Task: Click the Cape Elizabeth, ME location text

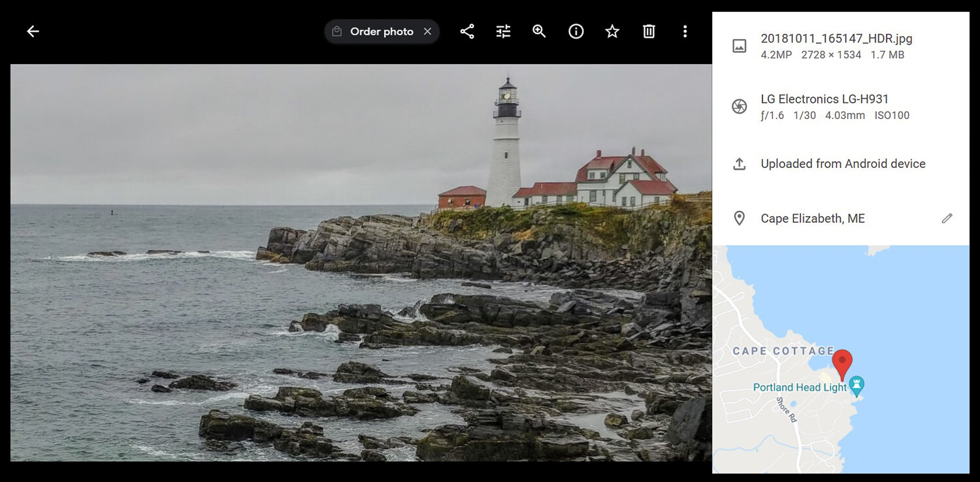Action: click(x=812, y=218)
